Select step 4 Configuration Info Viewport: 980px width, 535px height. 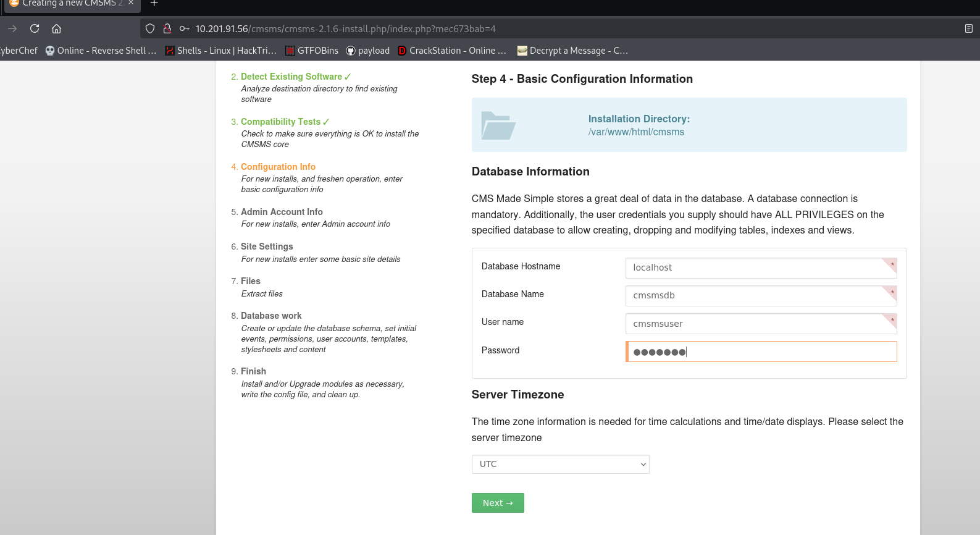(278, 167)
